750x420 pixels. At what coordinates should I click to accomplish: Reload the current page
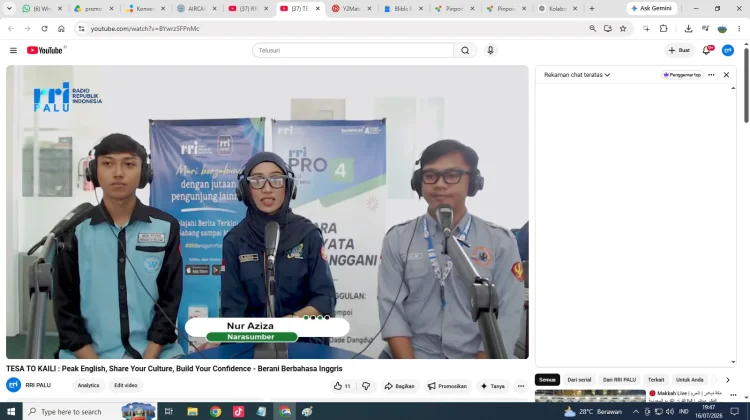click(44, 29)
